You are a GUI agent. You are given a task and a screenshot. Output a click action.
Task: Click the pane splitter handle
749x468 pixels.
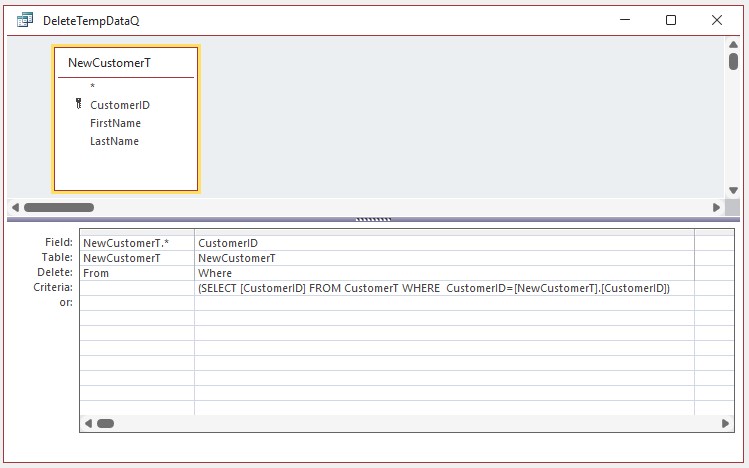pyautogui.click(x=374, y=218)
